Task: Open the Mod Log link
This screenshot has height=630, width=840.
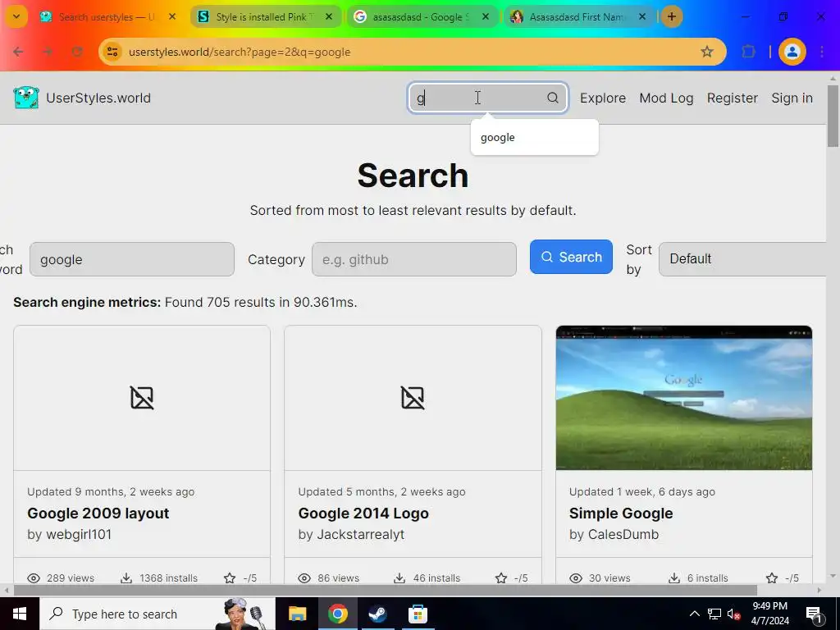Action: 666,98
